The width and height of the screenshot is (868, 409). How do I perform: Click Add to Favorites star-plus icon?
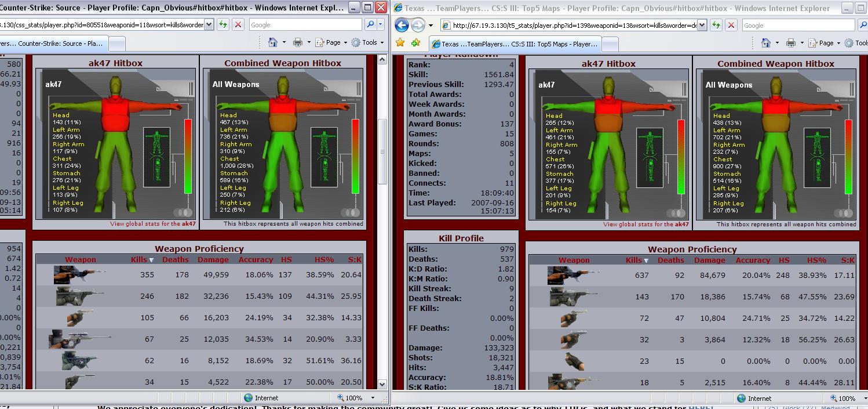415,43
